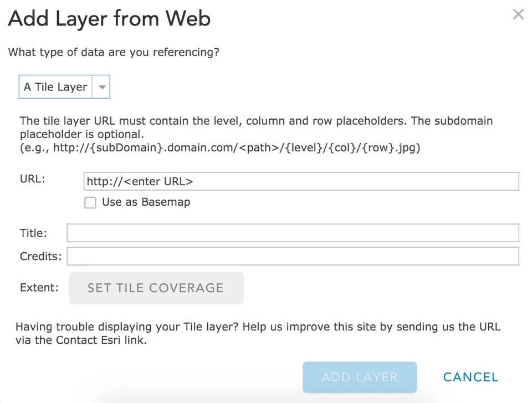Focus the Credits text field
This screenshot has width=532, height=403.
tap(293, 256)
